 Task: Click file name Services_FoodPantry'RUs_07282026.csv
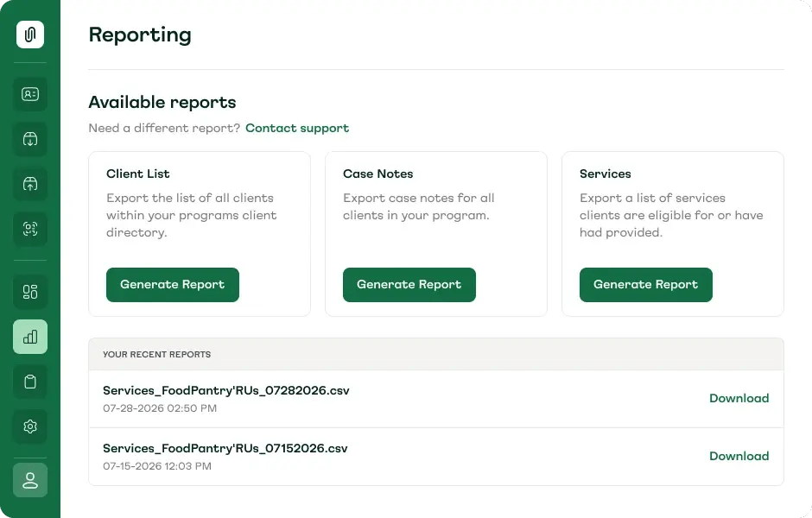click(225, 390)
